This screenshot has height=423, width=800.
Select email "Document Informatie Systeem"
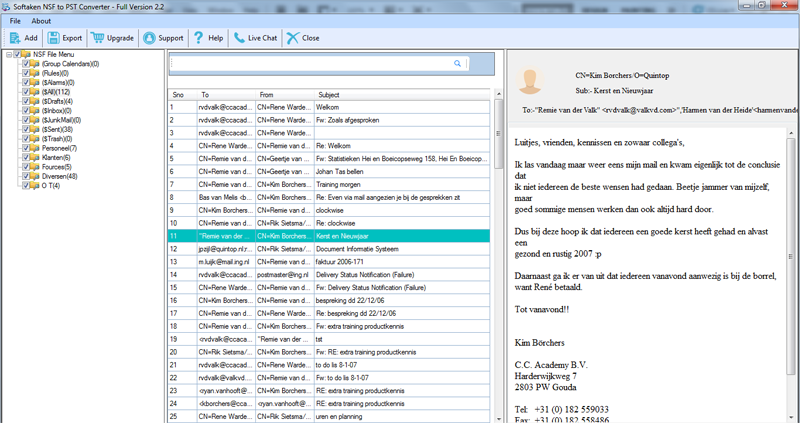point(329,249)
